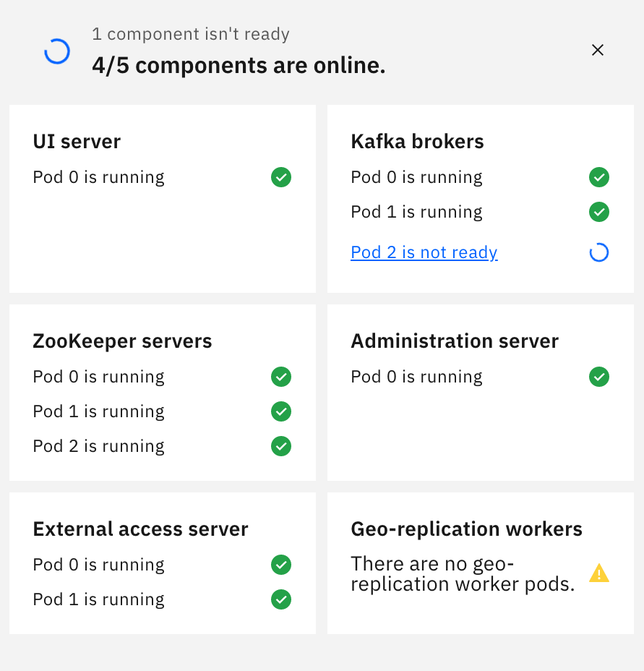Click Kafka brokers Pod 1 green checkmark
The width and height of the screenshot is (644, 671).
coord(599,212)
